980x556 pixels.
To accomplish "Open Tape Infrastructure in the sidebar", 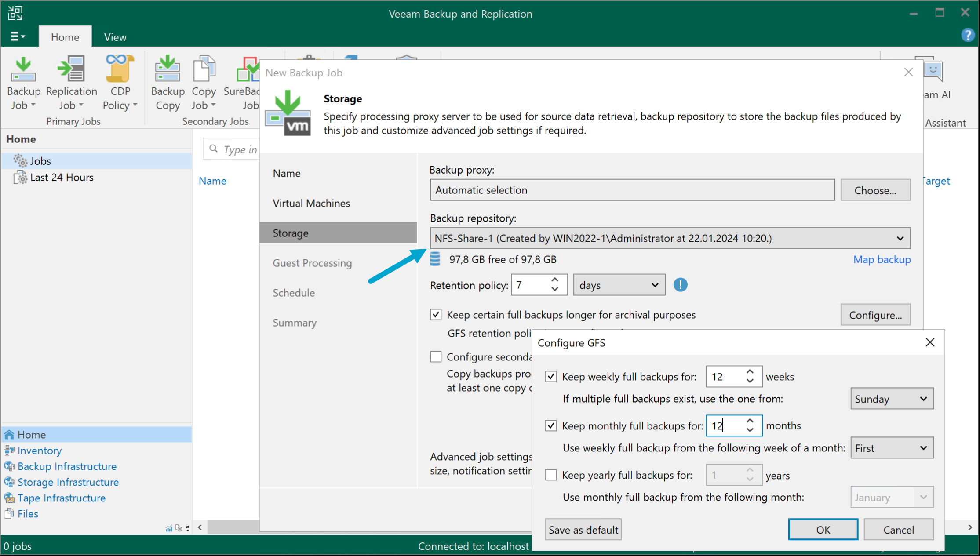I will point(61,498).
